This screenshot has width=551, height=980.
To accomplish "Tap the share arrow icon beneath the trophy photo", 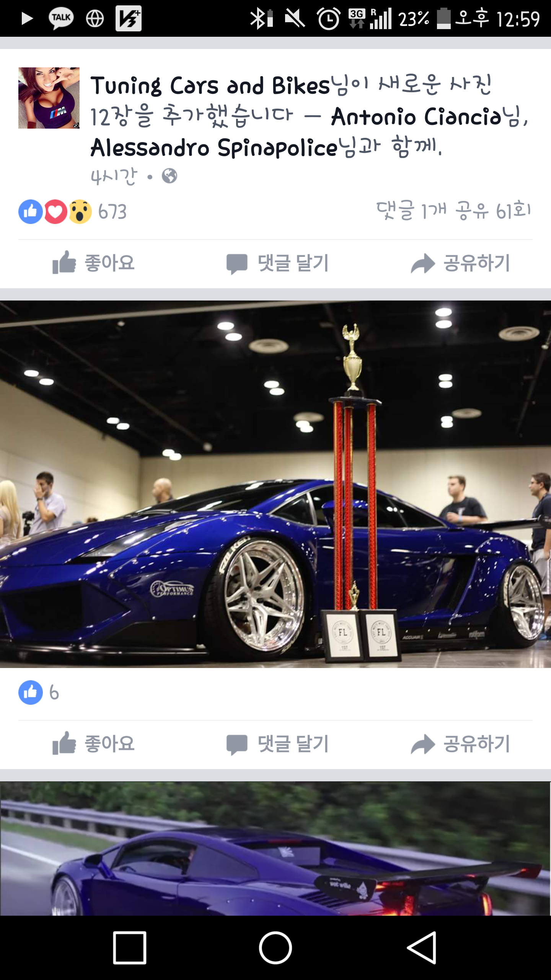I will click(x=423, y=745).
